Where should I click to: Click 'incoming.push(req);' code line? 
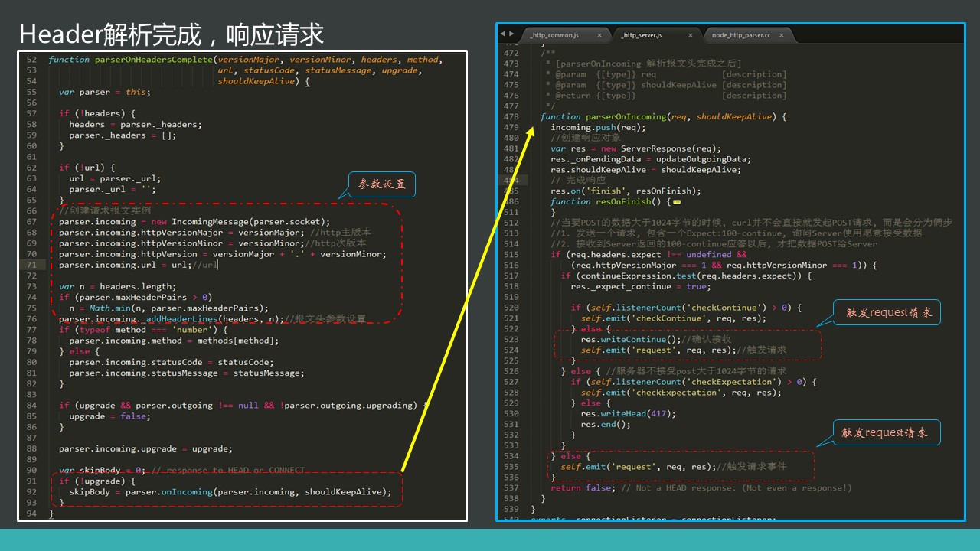[598, 127]
